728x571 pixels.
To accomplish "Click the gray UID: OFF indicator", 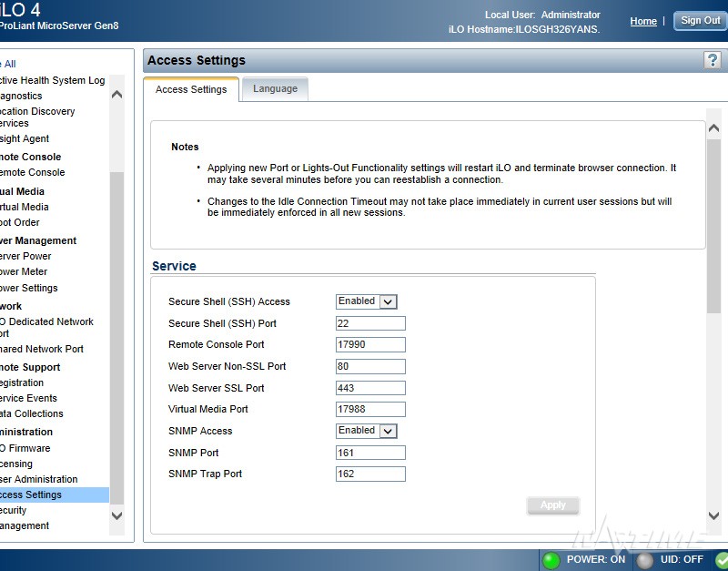I will tap(644, 560).
